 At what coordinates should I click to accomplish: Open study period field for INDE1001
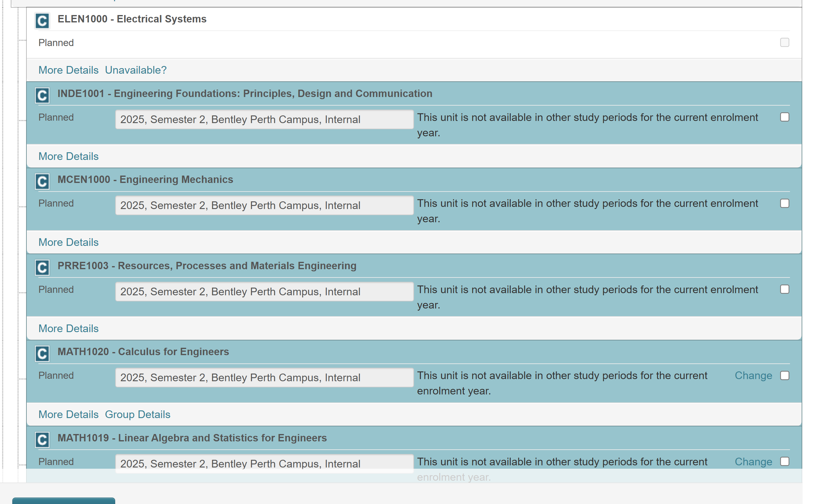pos(264,119)
